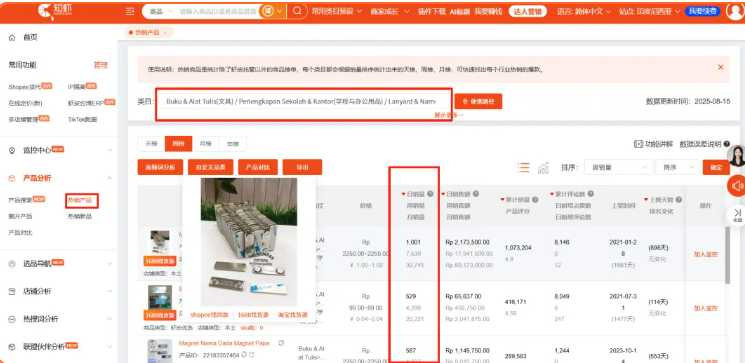Close the orange usage notice banner

coord(720,67)
